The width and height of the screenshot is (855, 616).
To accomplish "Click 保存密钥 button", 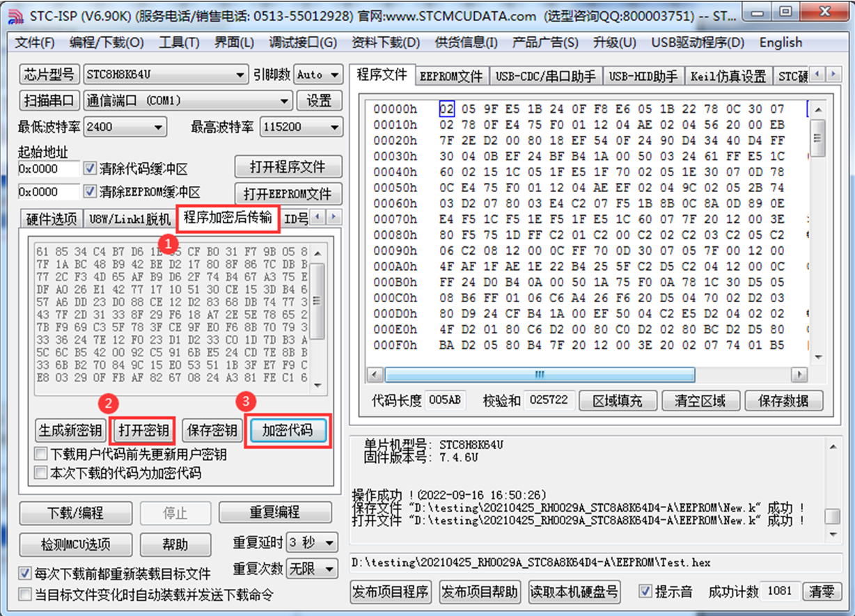I will 212,430.
